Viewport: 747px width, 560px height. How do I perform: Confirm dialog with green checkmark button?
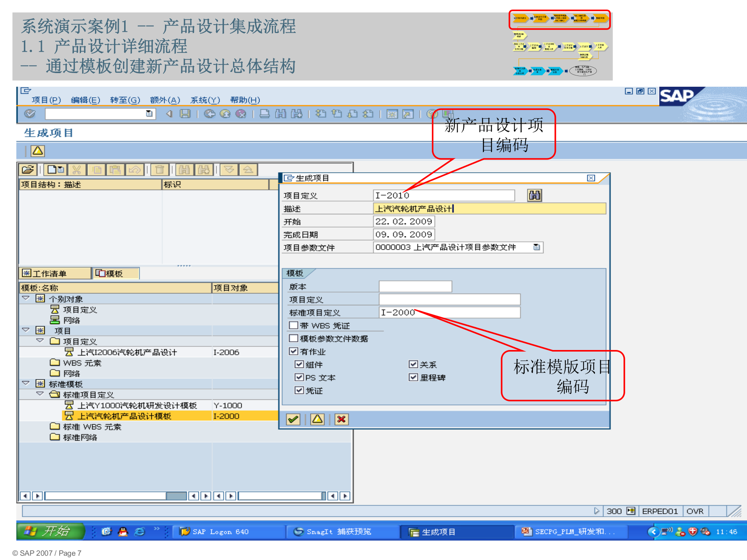click(x=293, y=420)
